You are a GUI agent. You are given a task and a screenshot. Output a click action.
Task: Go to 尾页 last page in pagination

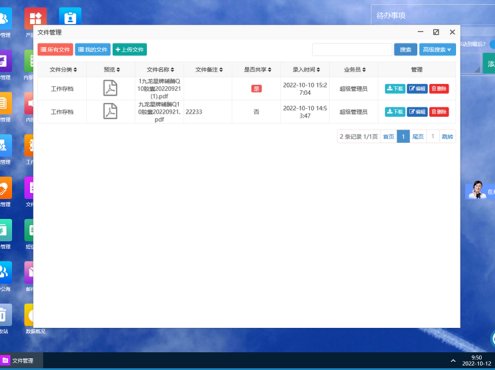tap(418, 136)
